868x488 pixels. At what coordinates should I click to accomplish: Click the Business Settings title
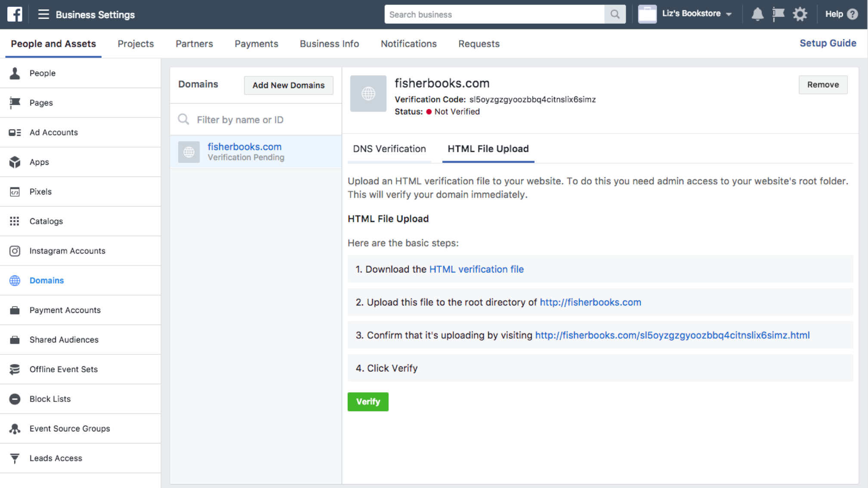(x=95, y=15)
